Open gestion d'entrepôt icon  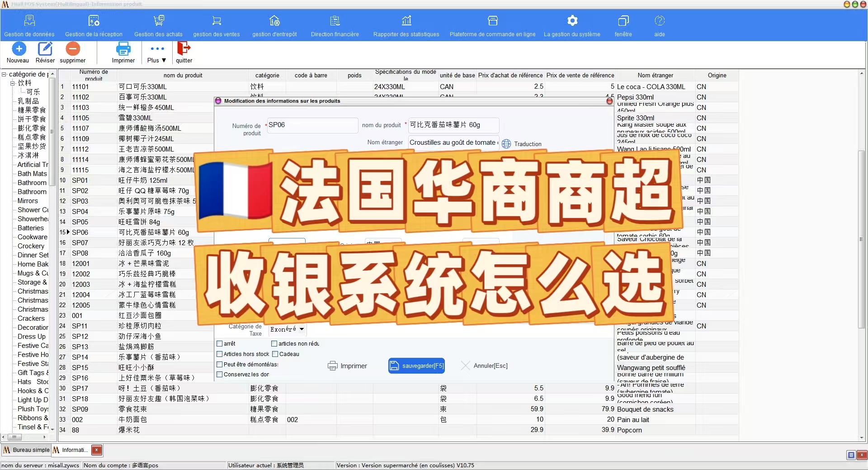274,21
